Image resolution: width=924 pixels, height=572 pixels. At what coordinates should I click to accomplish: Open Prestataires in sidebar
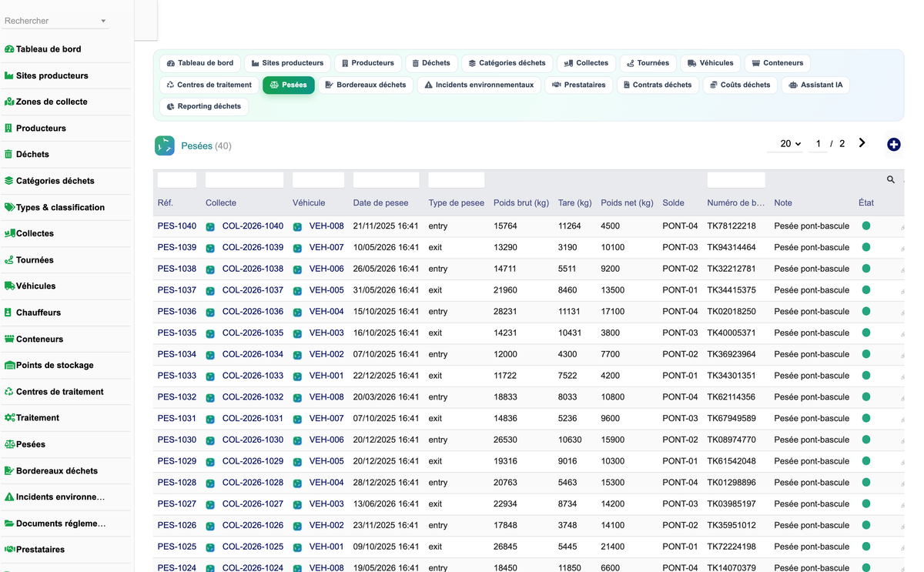coord(40,550)
